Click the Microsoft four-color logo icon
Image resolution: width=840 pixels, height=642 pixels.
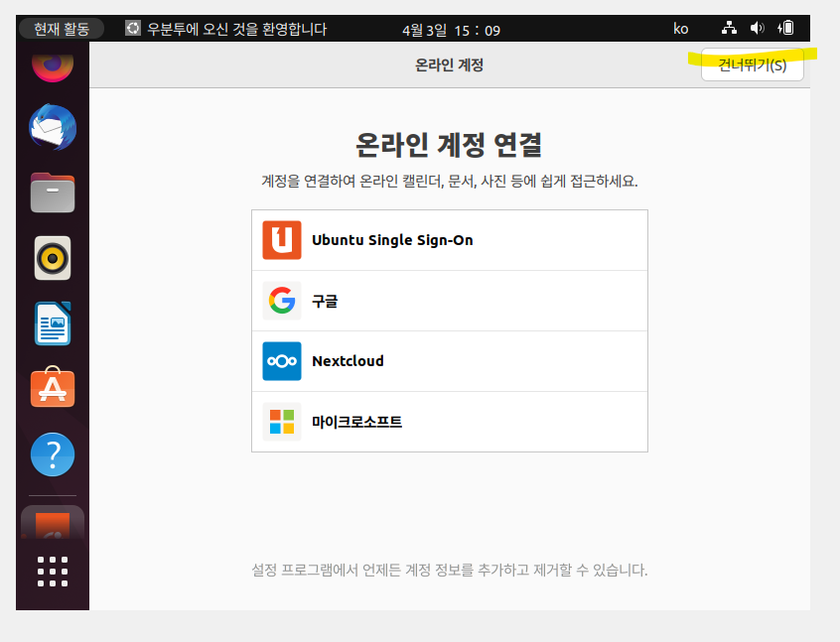282,422
